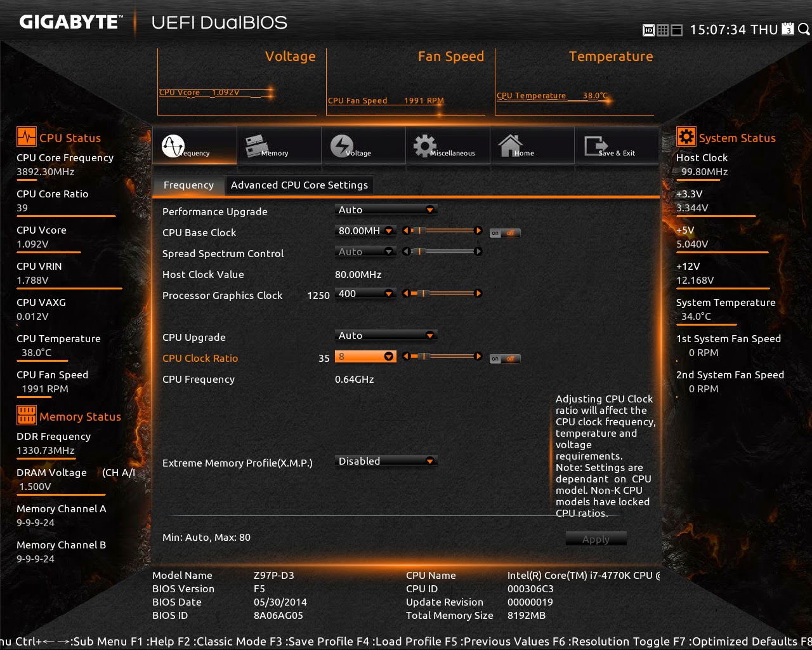Click the Apply button
Screen dimensions: 812x650
[596, 539]
